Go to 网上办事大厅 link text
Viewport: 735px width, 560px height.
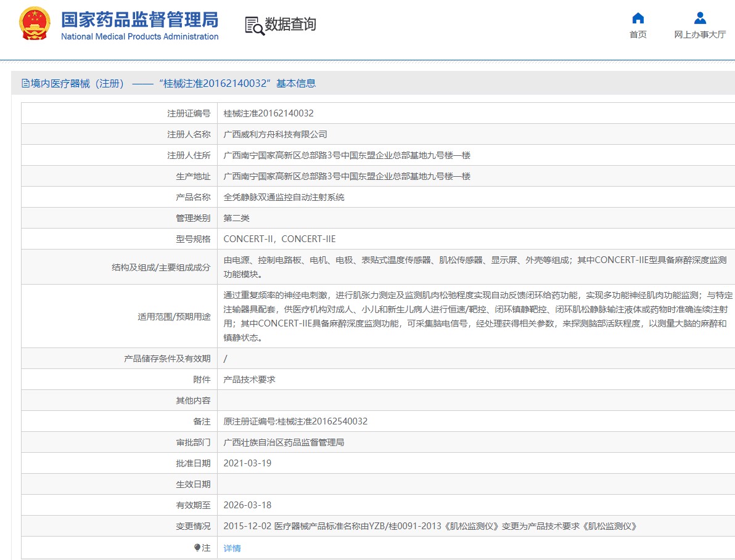coord(700,34)
